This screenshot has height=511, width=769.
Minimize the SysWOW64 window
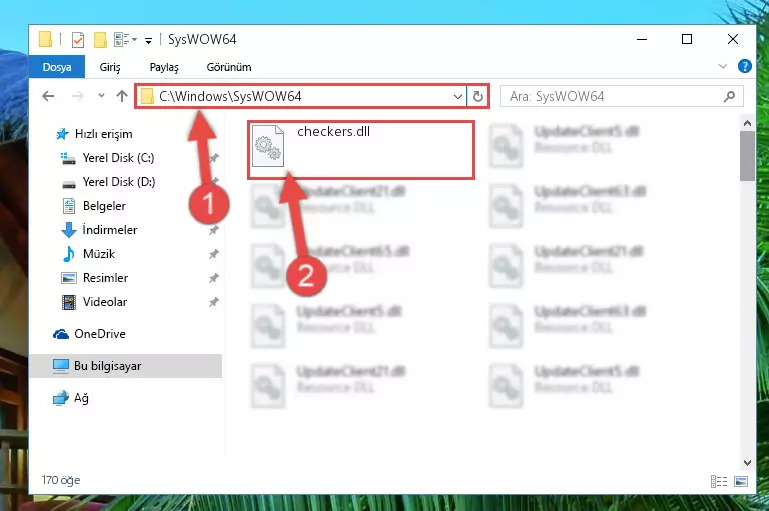point(642,39)
